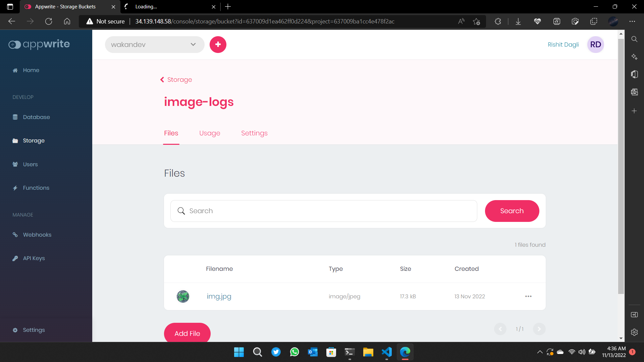Click the RD user avatar
This screenshot has width=644, height=362.
595,45
